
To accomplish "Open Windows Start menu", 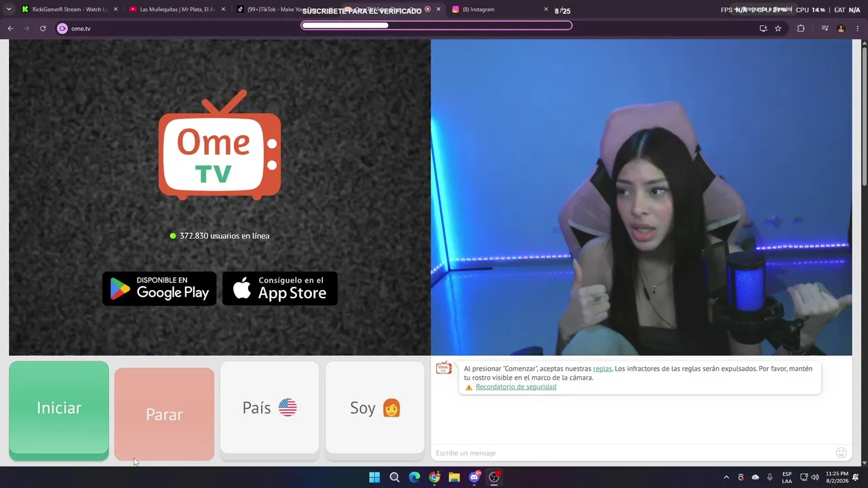I will (x=374, y=477).
